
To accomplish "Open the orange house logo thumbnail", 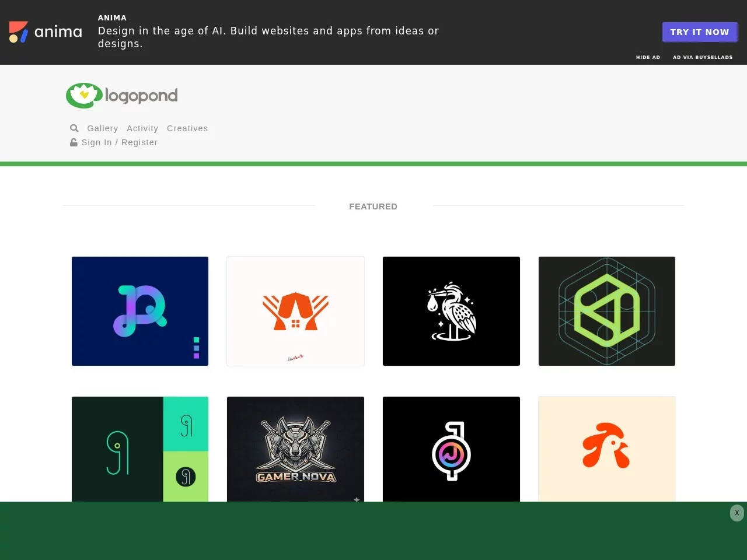I will (295, 311).
